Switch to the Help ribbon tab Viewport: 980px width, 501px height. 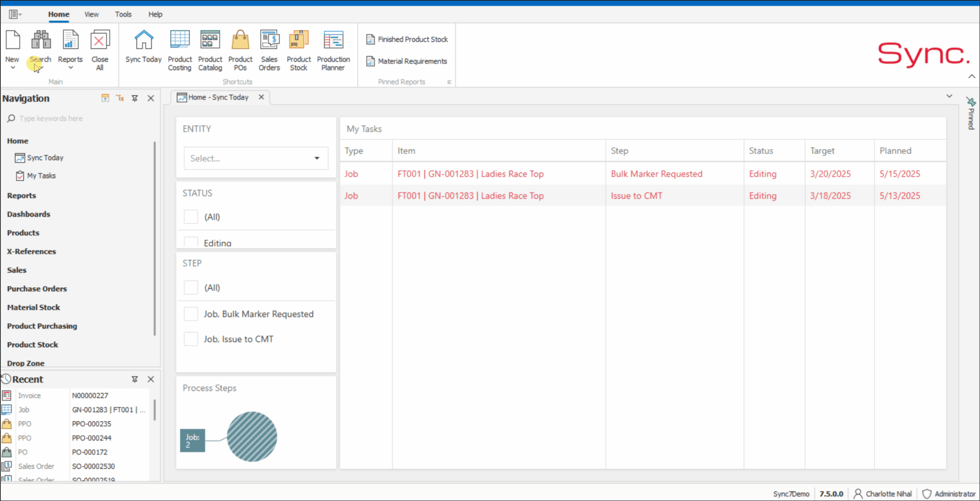[x=155, y=14]
